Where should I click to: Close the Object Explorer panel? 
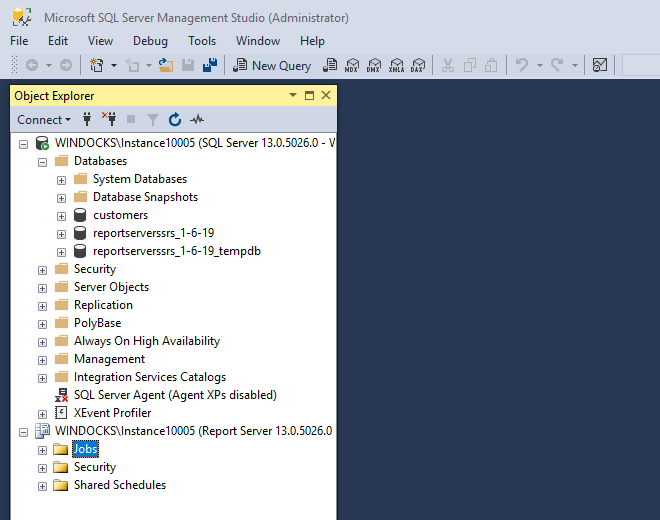[326, 95]
